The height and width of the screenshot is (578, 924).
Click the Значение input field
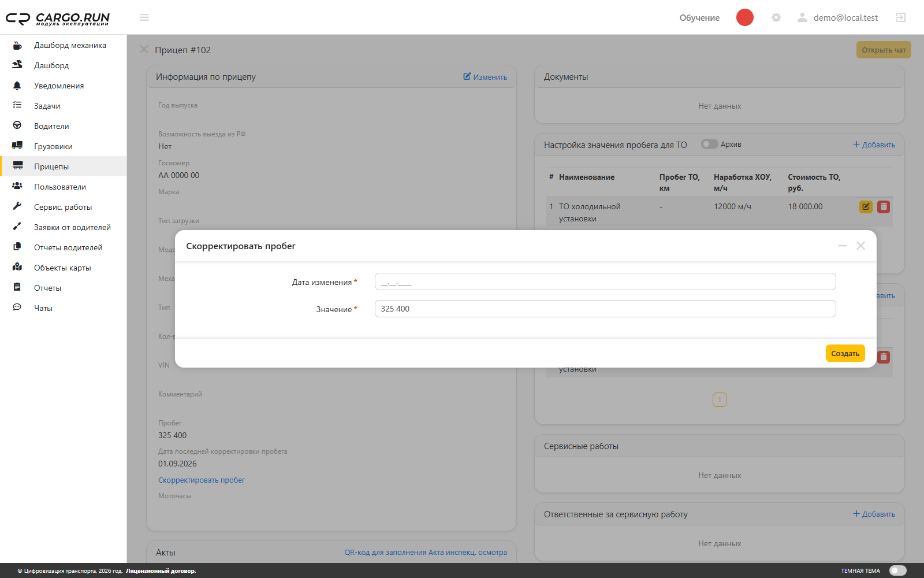(605, 309)
